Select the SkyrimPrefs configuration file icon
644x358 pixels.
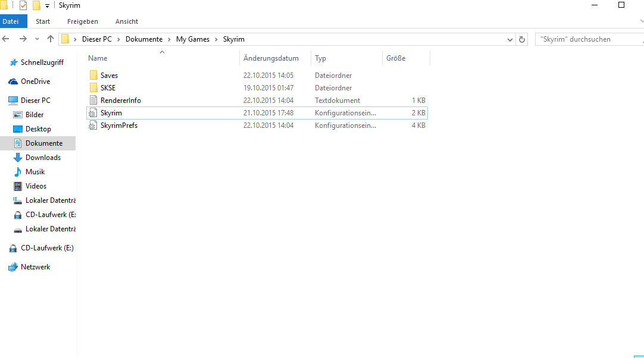[93, 125]
